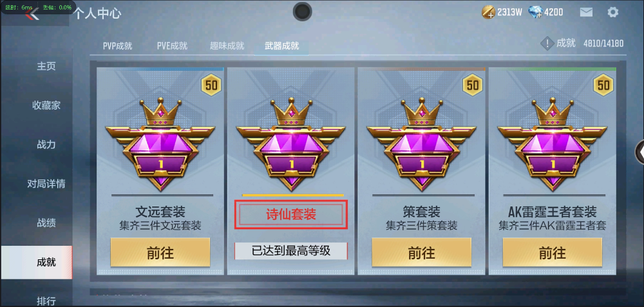Screen dimensions: 644x307
Task: Open the mail envelope icon
Action: coord(586,12)
